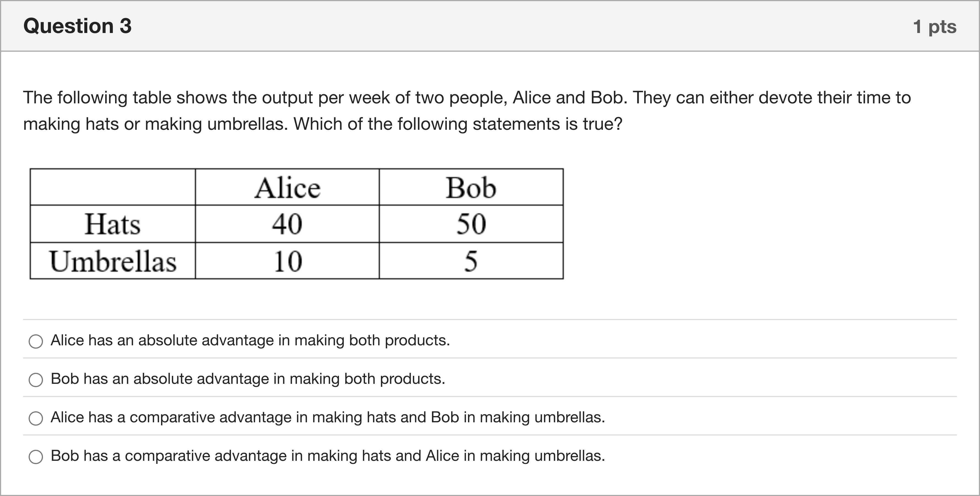The image size is (980, 496).
Task: Click text 'Bob has a comparative advantage in making hats'
Action: coord(327,455)
